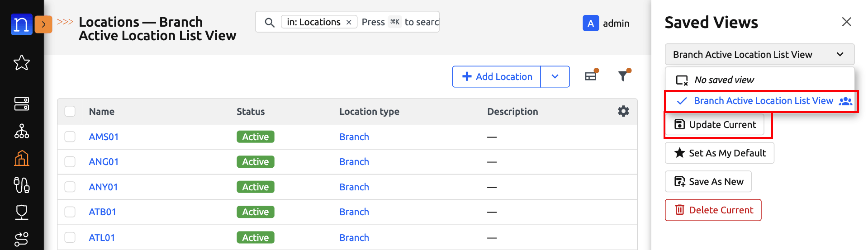This screenshot has width=868, height=250.
Task: Open the organization building icon in sidebar
Action: point(21,158)
